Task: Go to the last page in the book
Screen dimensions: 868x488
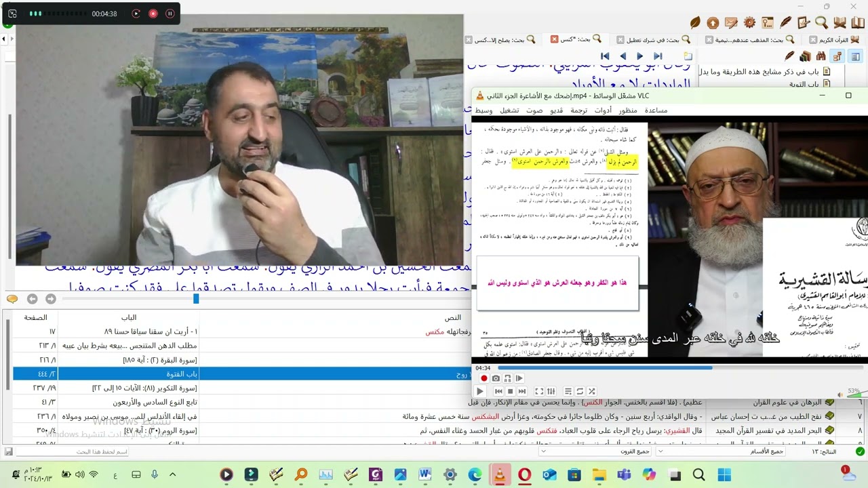Action: [657, 56]
